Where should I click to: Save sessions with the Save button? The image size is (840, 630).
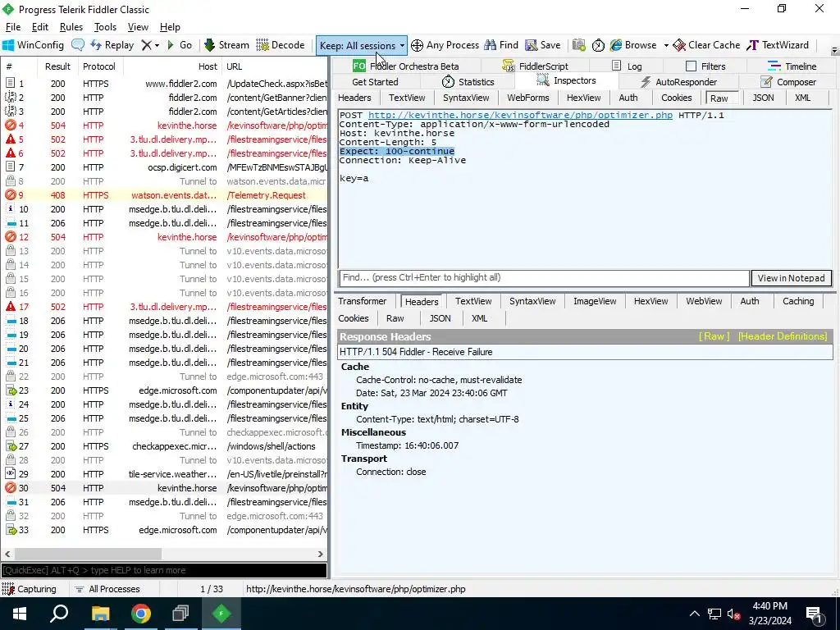(x=543, y=45)
